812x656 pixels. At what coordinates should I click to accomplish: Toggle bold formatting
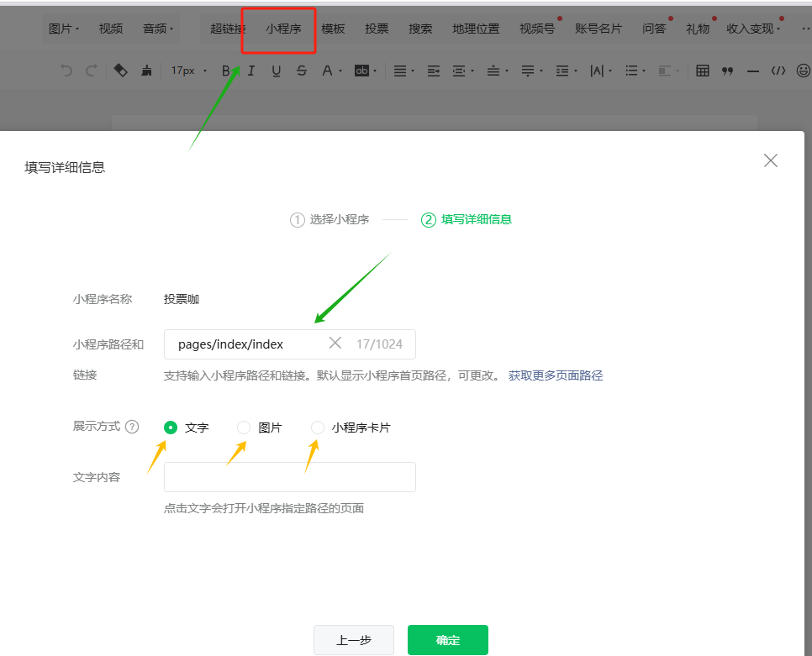pos(226,71)
